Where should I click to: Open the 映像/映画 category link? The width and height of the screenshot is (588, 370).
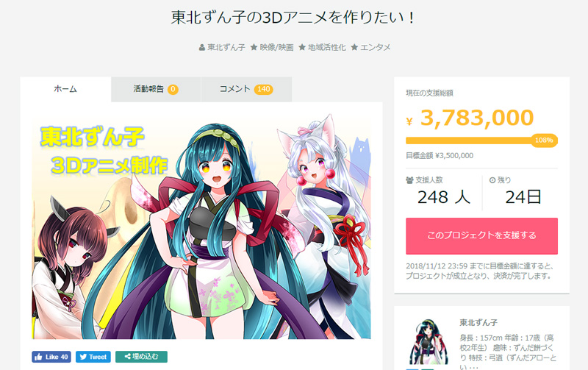click(x=276, y=47)
